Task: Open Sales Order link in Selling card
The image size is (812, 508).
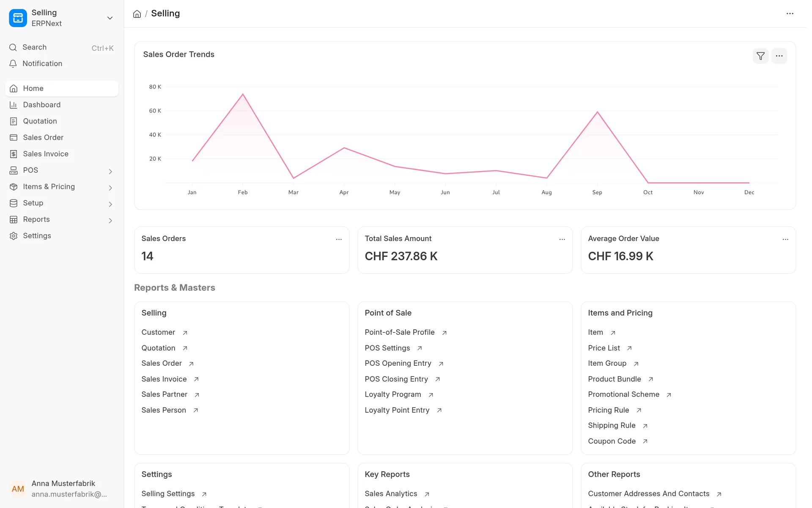Action: (162, 363)
